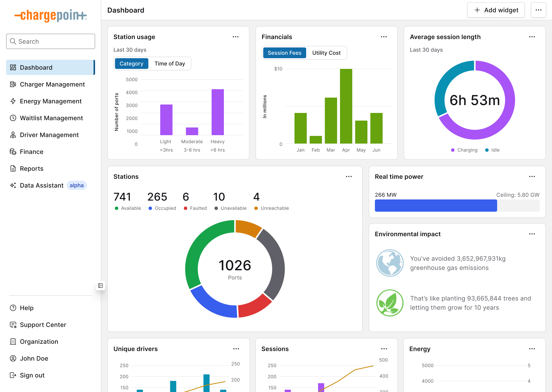The height and width of the screenshot is (392, 552).
Task: Open the dashboard-level more options menu
Action: (538, 10)
